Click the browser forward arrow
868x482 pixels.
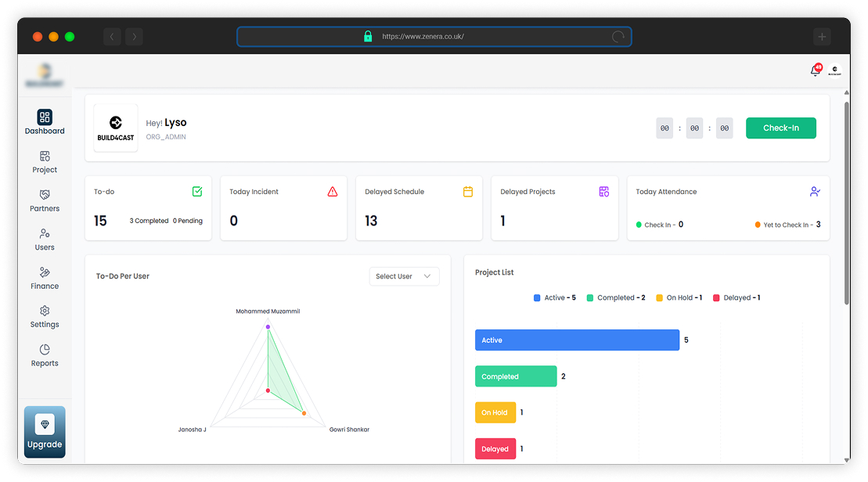pyautogui.click(x=134, y=37)
